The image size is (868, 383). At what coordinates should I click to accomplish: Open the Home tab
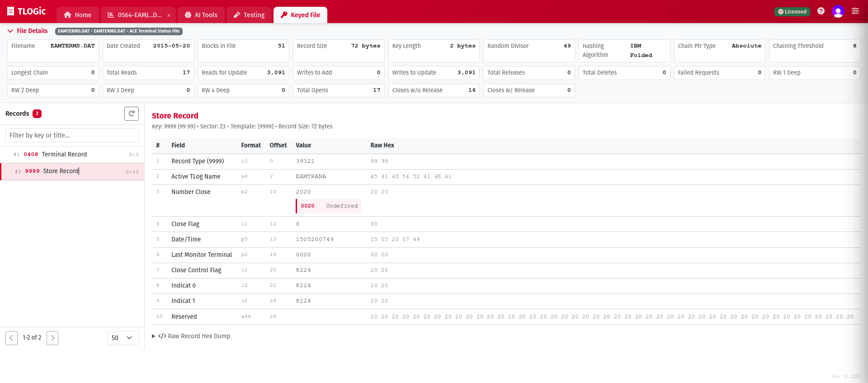(x=78, y=15)
